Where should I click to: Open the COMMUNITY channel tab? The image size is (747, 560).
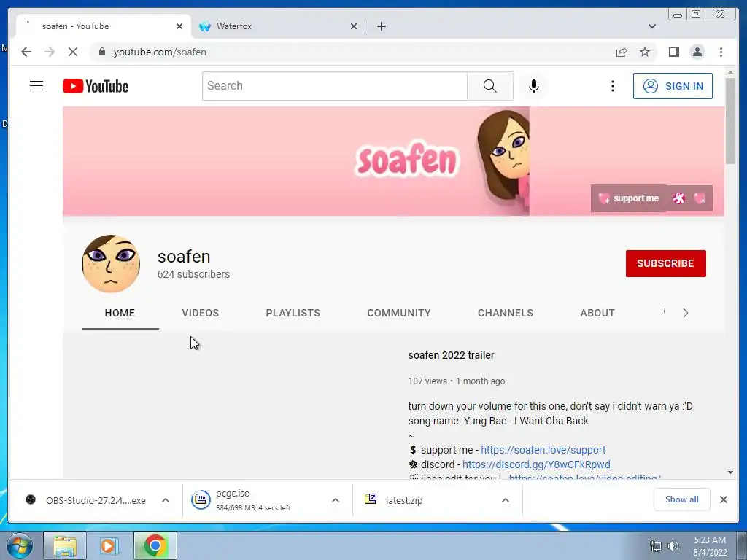click(x=399, y=313)
